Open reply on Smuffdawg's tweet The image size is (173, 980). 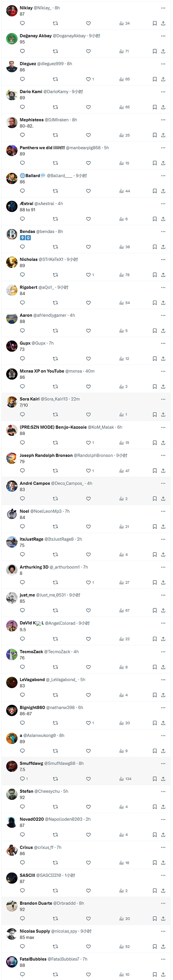tap(23, 779)
